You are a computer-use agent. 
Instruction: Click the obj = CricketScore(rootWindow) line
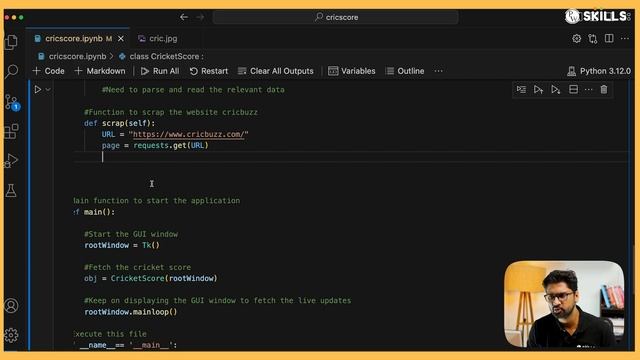click(151, 278)
